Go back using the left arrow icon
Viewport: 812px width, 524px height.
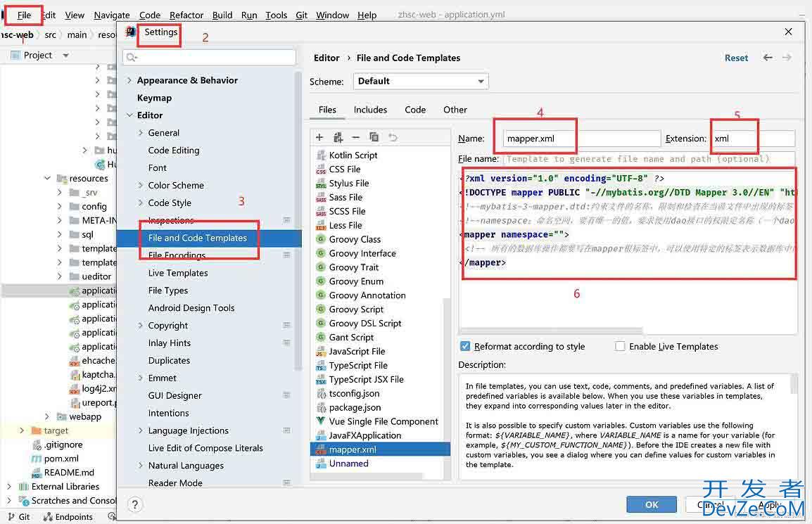pyautogui.click(x=768, y=58)
